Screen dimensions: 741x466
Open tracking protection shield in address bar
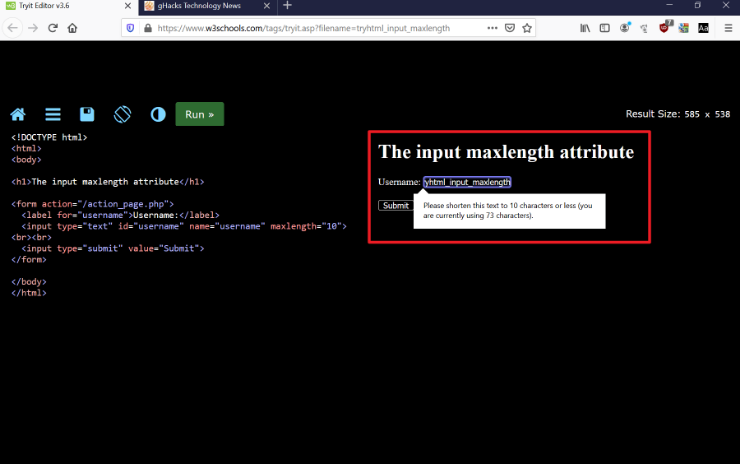pos(130,28)
